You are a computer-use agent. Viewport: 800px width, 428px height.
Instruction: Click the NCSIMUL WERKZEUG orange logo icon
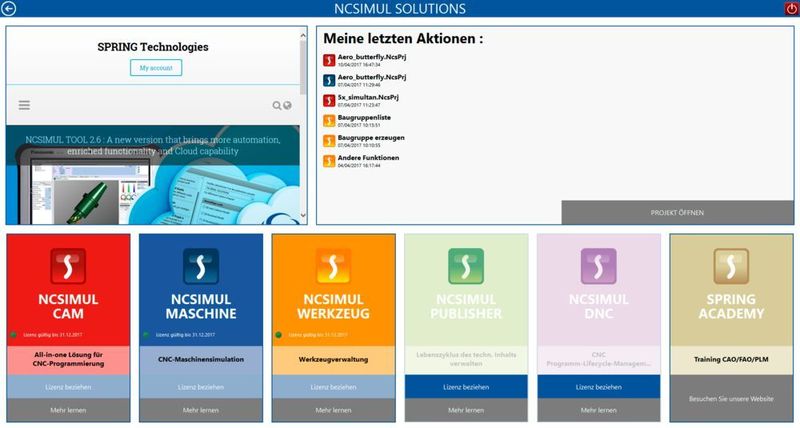click(x=333, y=266)
